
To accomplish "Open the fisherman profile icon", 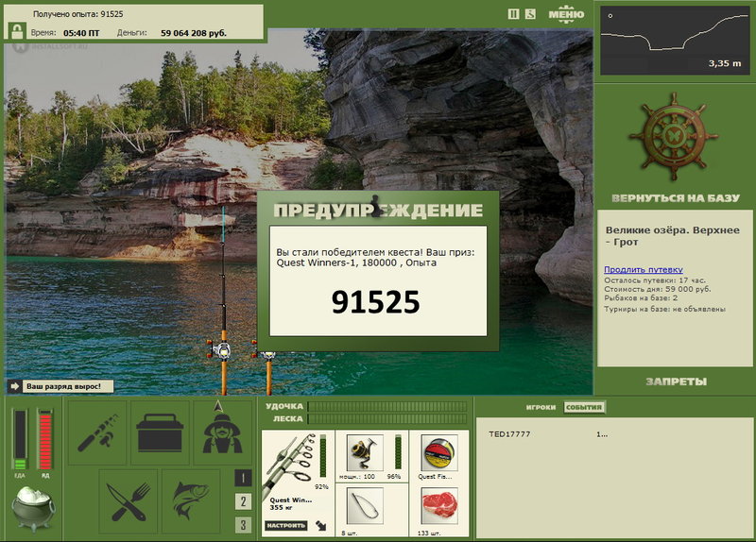I will (x=222, y=432).
